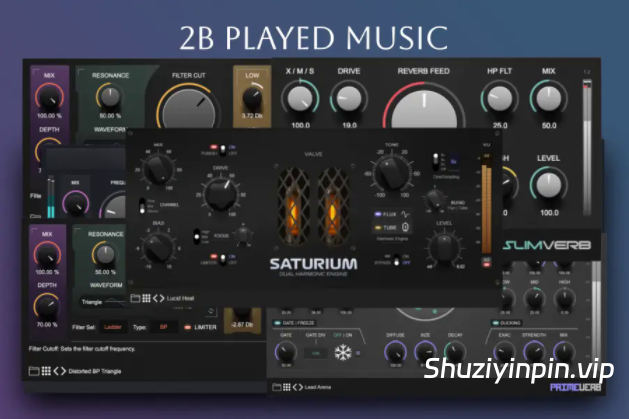Screen dimensions: 629x419
Task: Open PrimeVerb grid icon near Lead Arena
Action: [287, 387]
